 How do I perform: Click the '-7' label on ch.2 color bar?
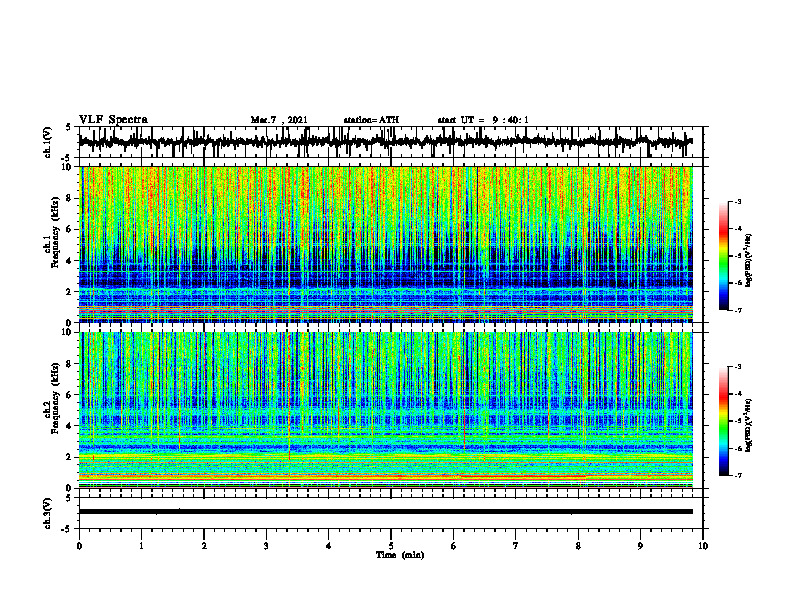click(x=737, y=475)
